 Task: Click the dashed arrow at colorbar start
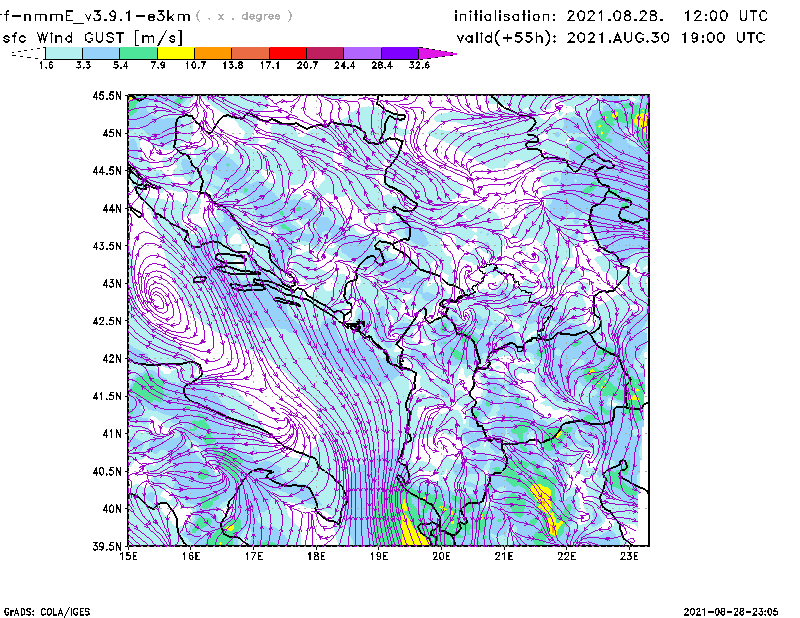pos(28,53)
